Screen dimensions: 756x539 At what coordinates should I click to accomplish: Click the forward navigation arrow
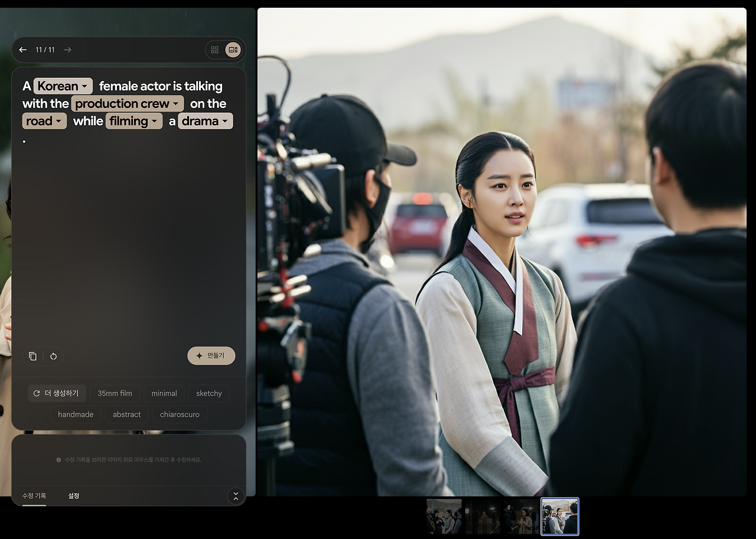pyautogui.click(x=67, y=50)
